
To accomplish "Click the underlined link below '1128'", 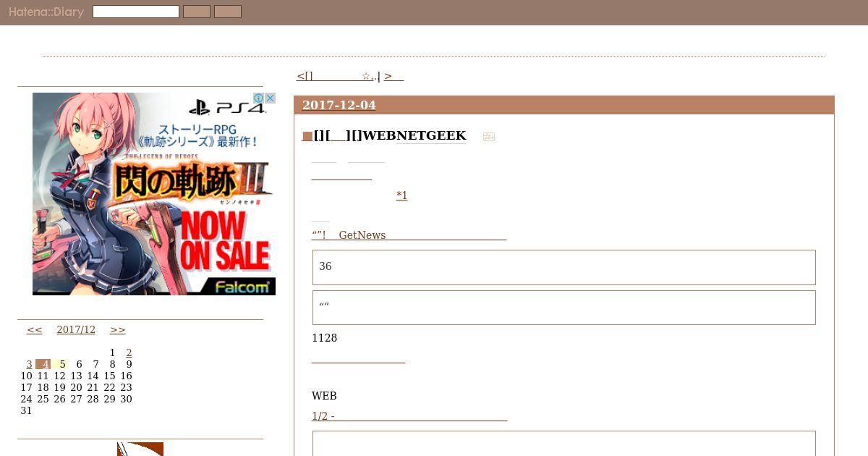I will point(358,358).
